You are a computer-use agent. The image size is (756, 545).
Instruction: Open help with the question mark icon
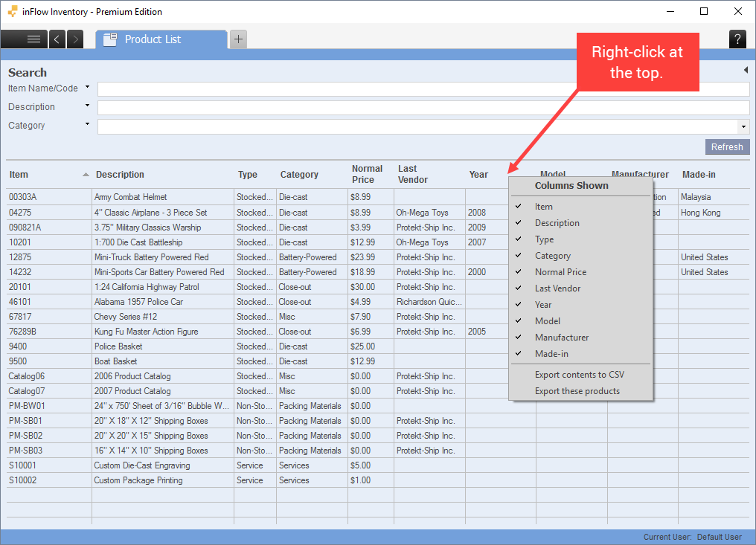coord(737,39)
